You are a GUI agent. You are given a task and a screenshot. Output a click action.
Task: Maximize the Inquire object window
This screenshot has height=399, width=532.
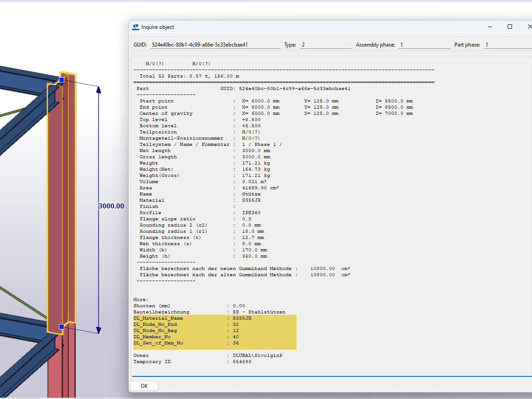(510, 27)
